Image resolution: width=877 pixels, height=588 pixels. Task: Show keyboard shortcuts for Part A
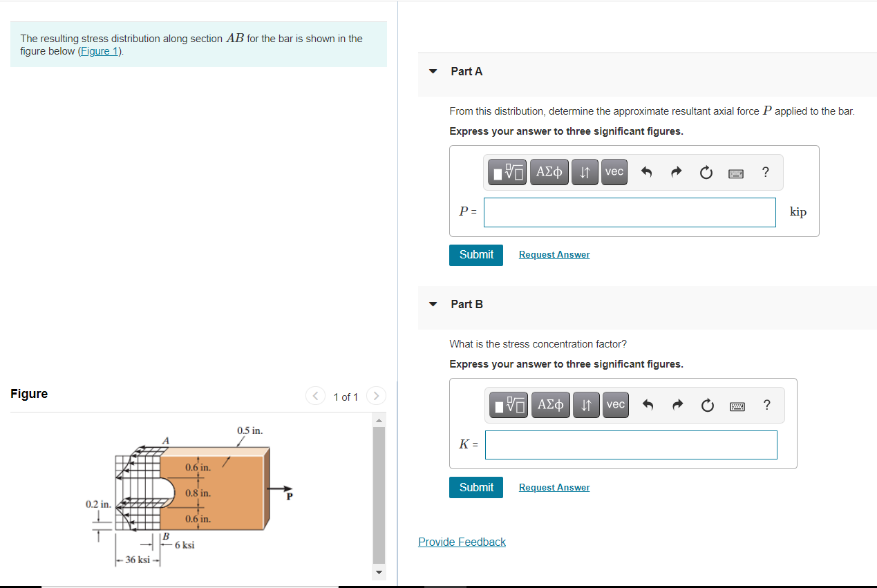point(736,173)
